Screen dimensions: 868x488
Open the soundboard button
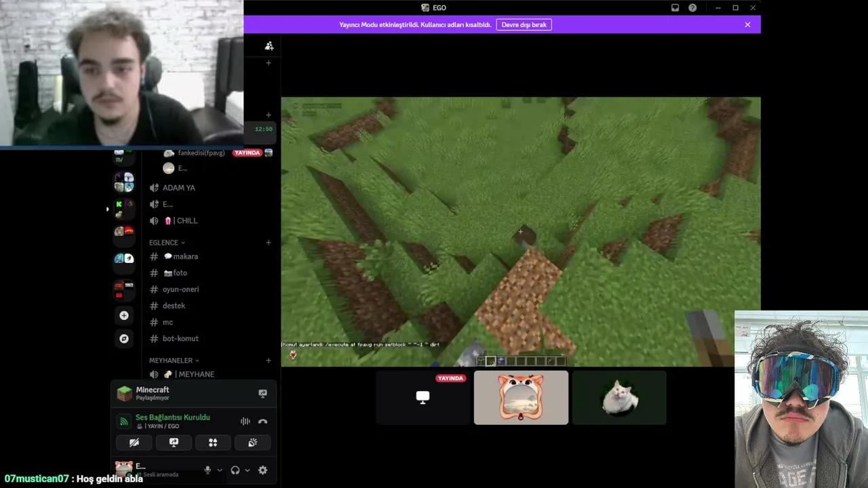(x=252, y=443)
